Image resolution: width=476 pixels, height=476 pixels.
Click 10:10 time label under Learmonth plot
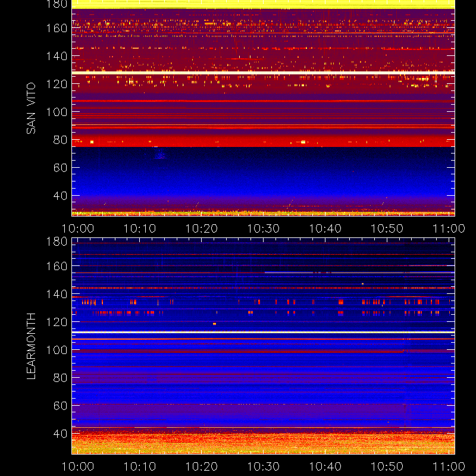click(140, 466)
